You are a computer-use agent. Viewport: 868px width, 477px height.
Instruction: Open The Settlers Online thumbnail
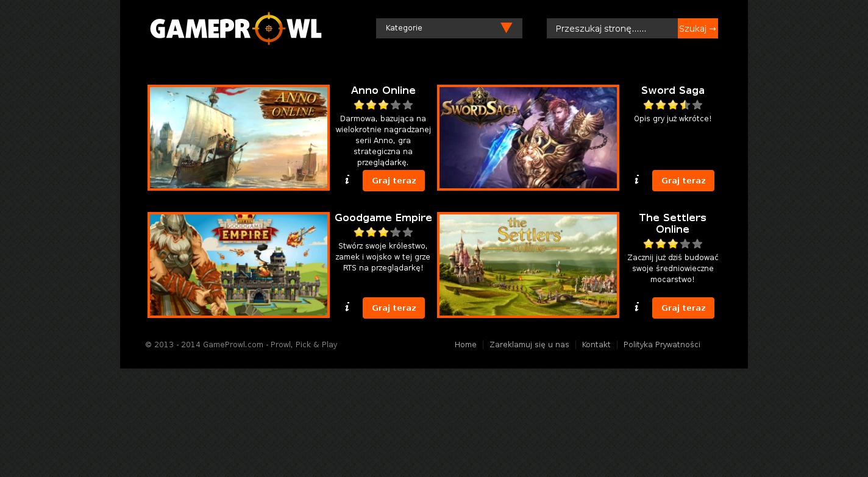point(528,265)
